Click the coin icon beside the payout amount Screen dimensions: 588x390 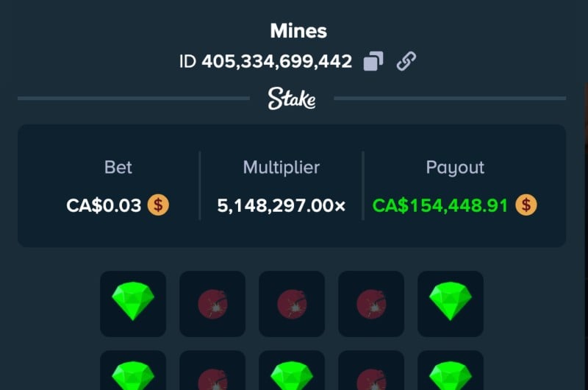[526, 205]
